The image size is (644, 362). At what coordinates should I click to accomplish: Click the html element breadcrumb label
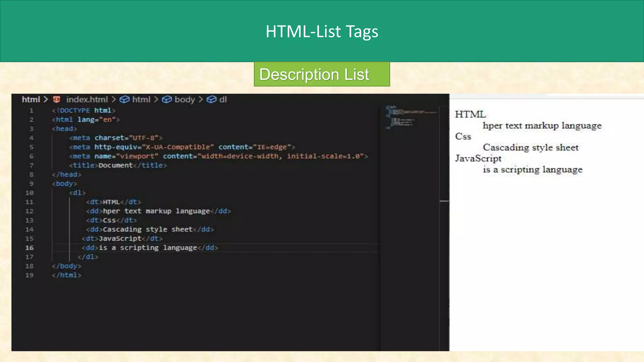coord(141,100)
